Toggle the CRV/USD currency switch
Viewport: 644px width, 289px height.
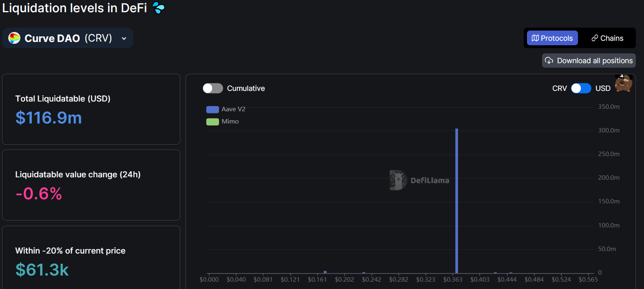point(581,88)
